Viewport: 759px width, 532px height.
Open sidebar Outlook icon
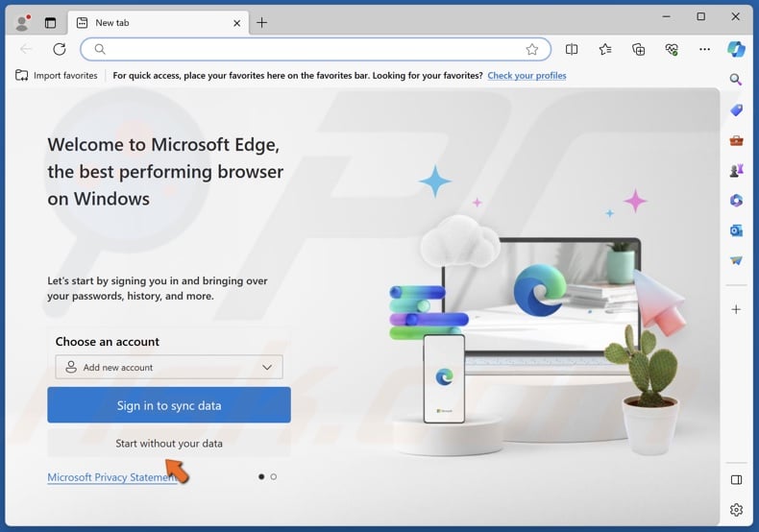tap(736, 230)
